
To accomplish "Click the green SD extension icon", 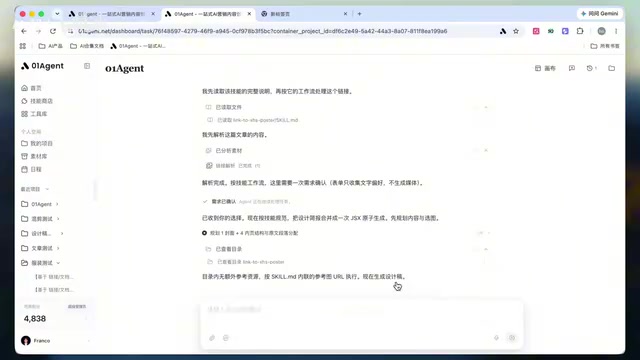I will click(551, 31).
